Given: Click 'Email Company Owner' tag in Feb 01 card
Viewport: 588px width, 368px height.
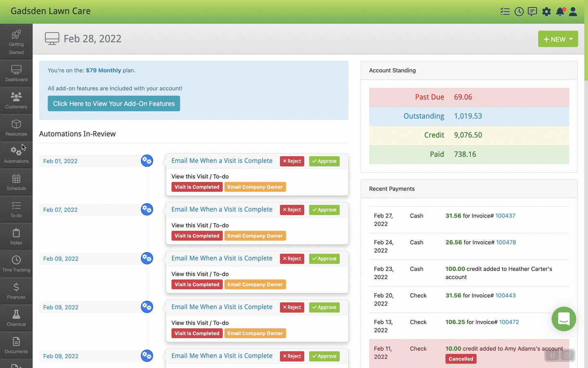Looking at the screenshot, I should (255, 187).
